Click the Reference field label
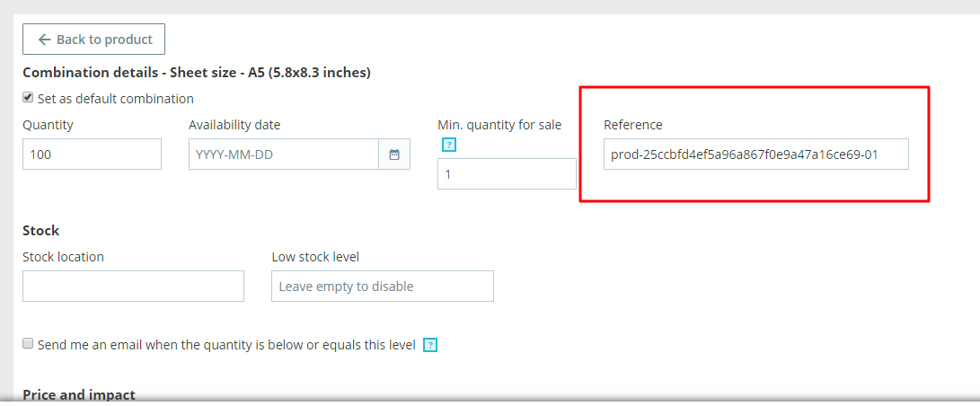 click(x=632, y=125)
